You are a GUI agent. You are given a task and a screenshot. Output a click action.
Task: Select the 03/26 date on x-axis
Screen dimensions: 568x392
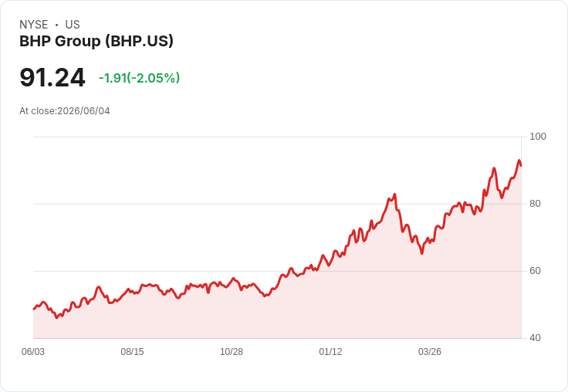430,351
